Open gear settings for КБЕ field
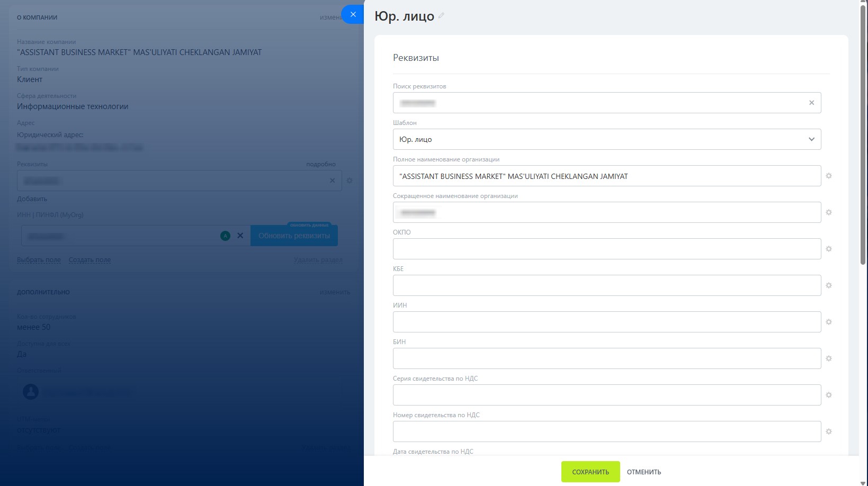The height and width of the screenshot is (486, 868). pyautogui.click(x=829, y=285)
